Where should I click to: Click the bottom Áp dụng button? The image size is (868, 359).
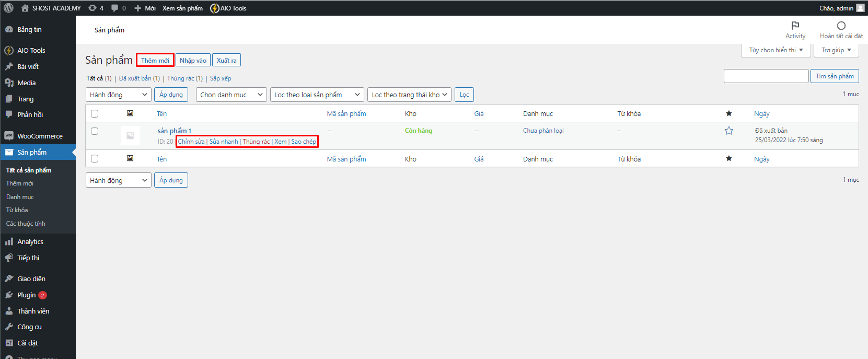coord(171,180)
